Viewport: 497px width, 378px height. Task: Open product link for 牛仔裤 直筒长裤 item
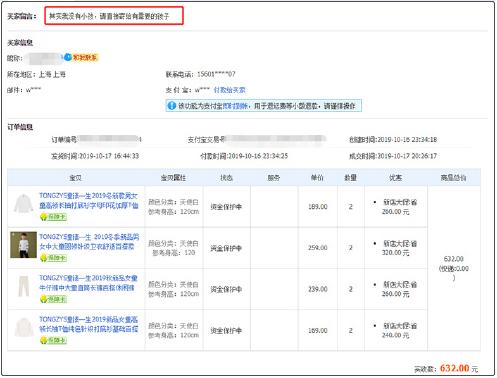coord(88,283)
